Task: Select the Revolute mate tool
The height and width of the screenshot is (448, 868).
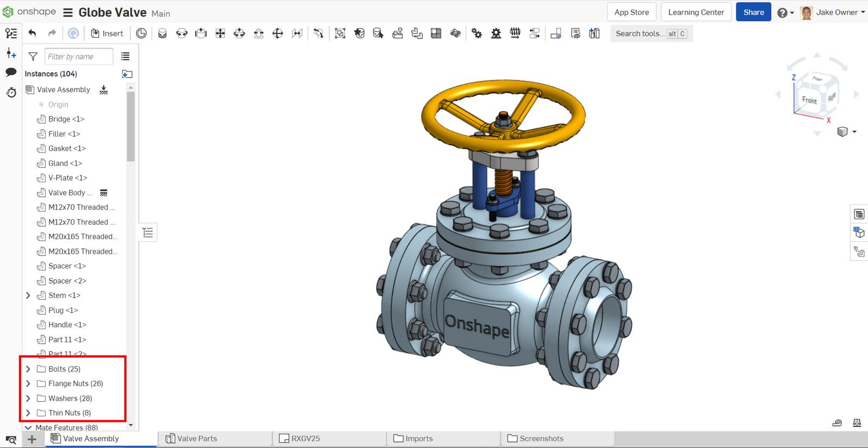Action: pyautogui.click(x=182, y=33)
